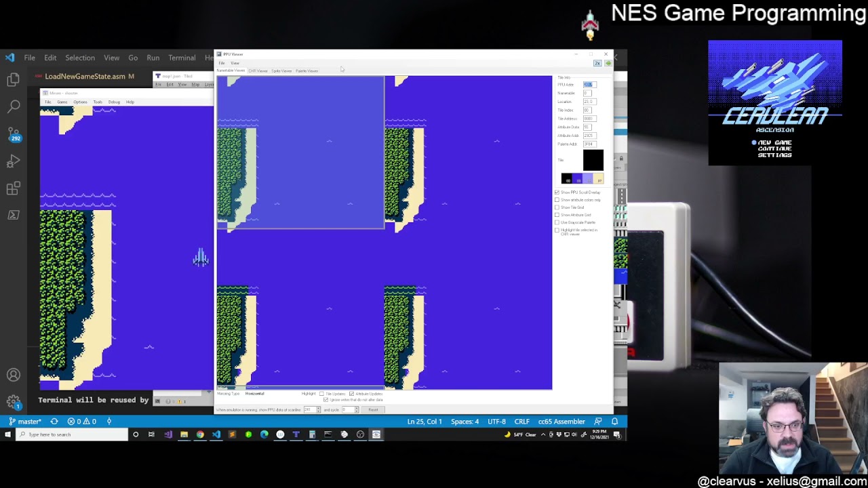The height and width of the screenshot is (488, 868).
Task: Open View menu in PPU Viewer
Action: click(x=235, y=63)
